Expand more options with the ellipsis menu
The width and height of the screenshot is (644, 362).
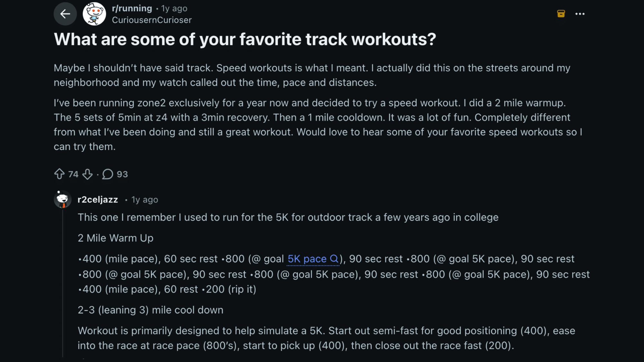click(580, 14)
